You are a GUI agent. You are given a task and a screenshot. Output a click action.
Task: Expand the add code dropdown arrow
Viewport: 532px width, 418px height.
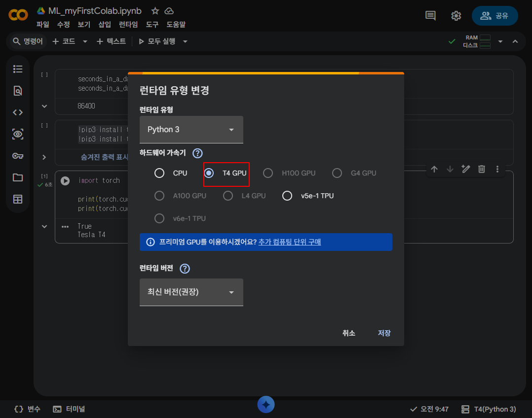[85, 41]
